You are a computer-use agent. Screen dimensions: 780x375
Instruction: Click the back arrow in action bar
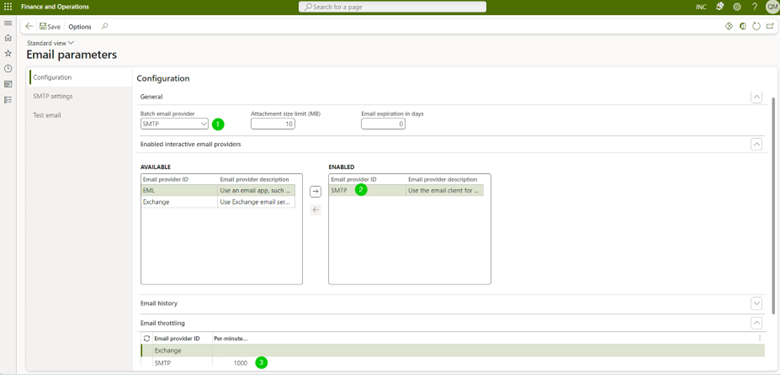coord(29,26)
